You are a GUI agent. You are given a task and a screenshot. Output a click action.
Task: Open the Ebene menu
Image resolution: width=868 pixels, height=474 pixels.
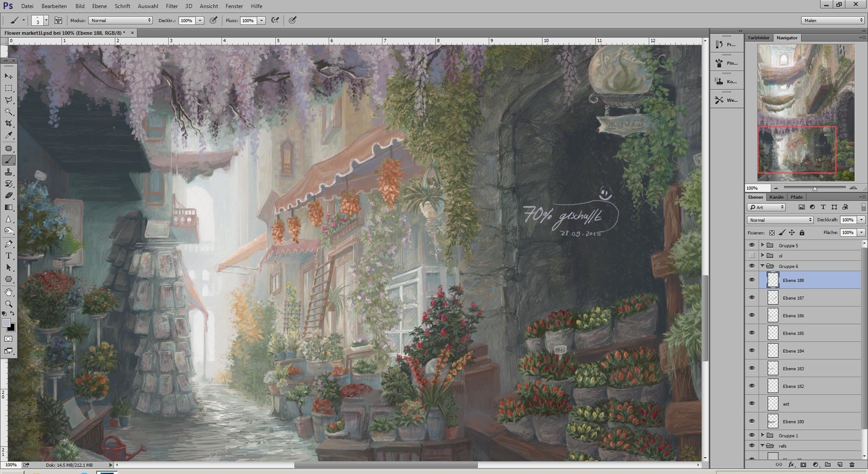click(99, 6)
